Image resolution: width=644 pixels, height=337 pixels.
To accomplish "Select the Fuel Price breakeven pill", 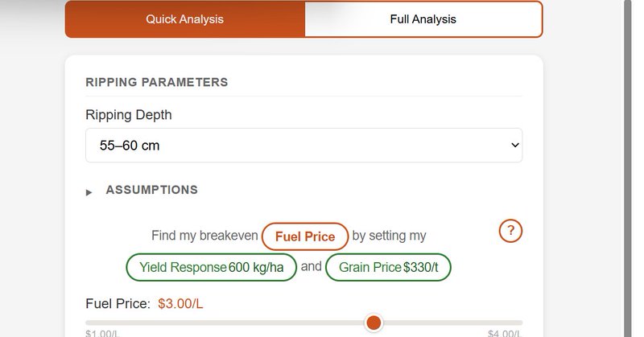I will pyautogui.click(x=305, y=236).
